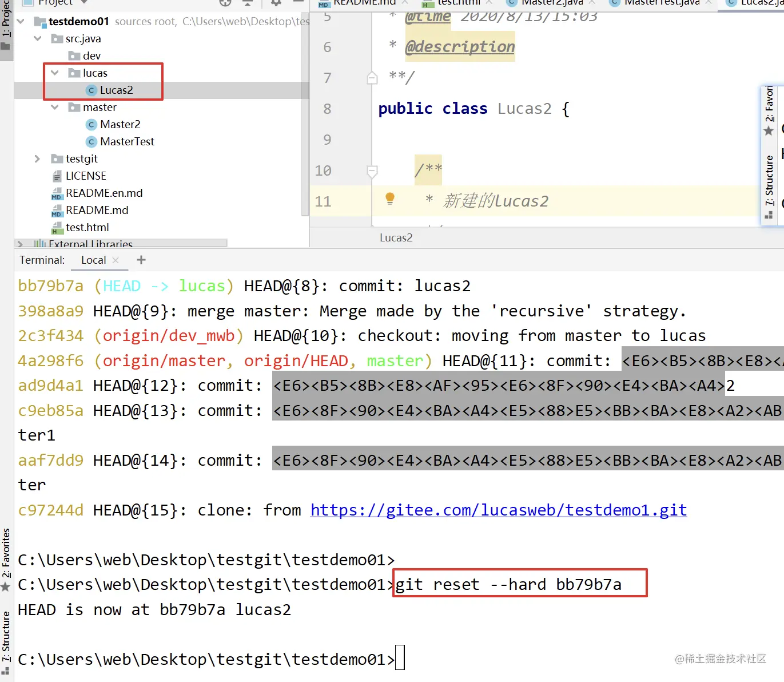Click commit hash bb79b7a in reflog

[51, 286]
